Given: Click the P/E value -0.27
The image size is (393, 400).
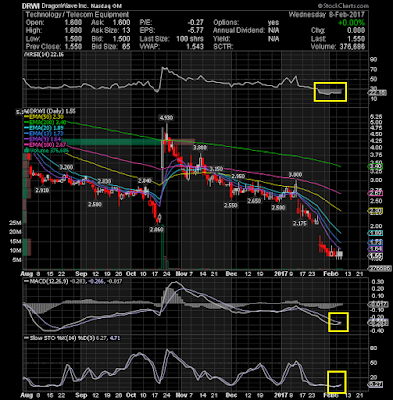Looking at the screenshot, I should click(196, 22).
